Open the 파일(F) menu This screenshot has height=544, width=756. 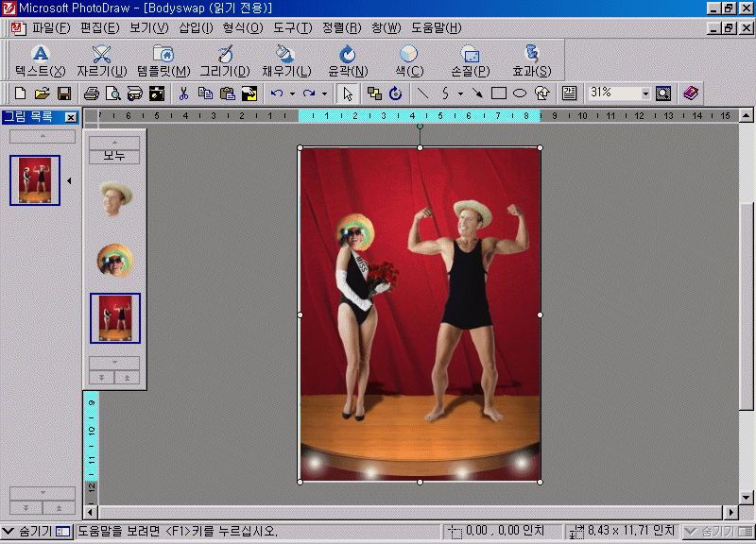click(x=50, y=28)
